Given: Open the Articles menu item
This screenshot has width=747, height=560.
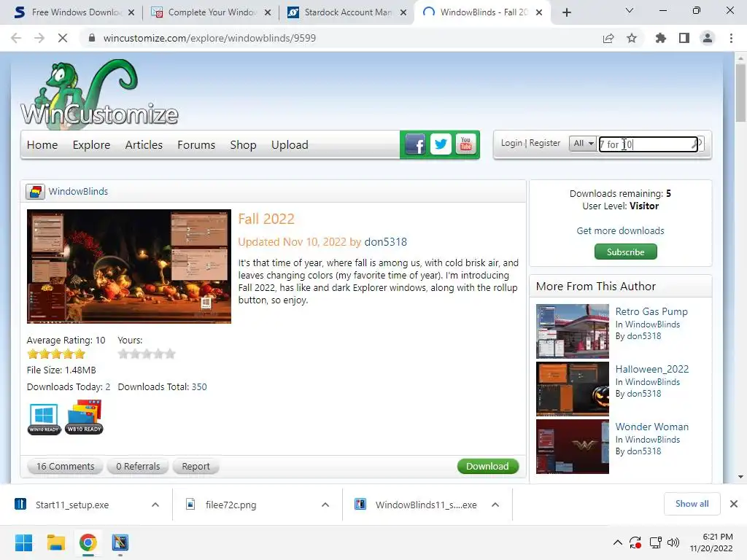Looking at the screenshot, I should 144,145.
